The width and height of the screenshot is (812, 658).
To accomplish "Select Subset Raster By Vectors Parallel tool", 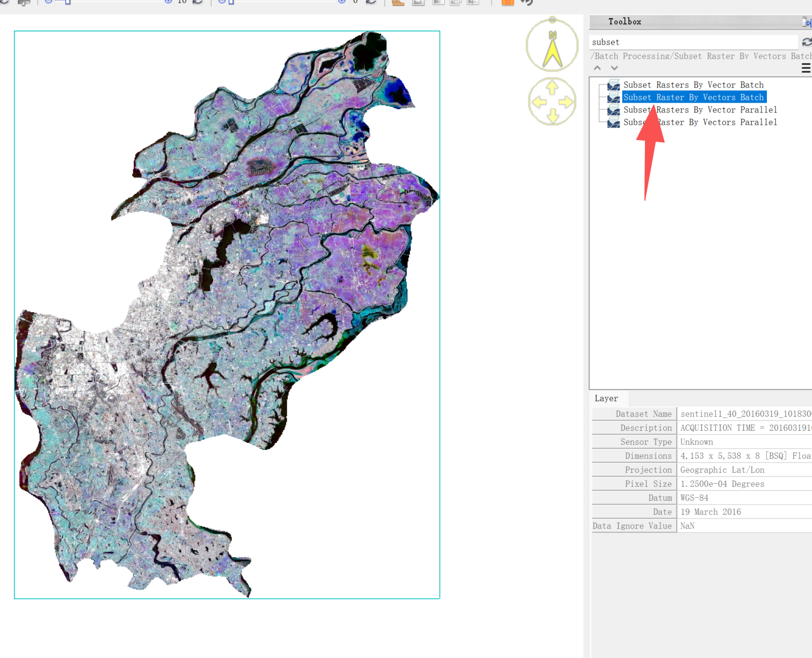I will pyautogui.click(x=700, y=122).
